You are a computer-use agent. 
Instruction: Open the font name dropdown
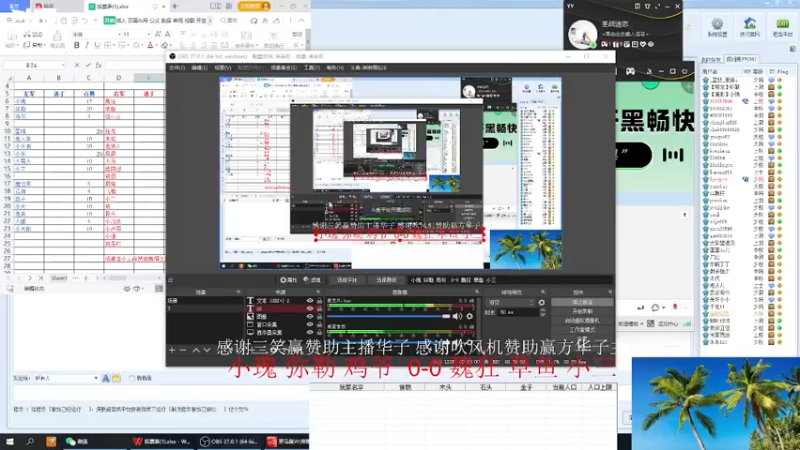pyautogui.click(x=119, y=34)
